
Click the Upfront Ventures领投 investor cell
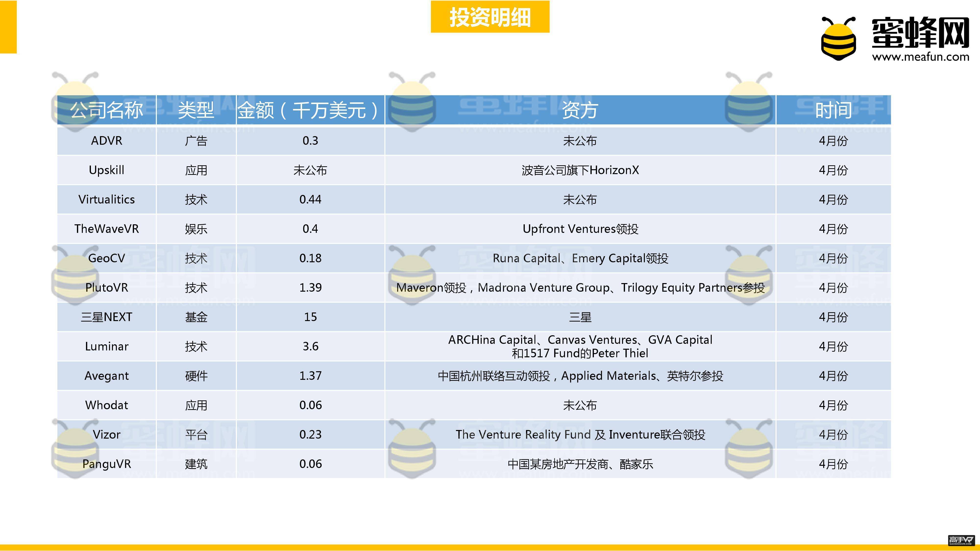580,229
